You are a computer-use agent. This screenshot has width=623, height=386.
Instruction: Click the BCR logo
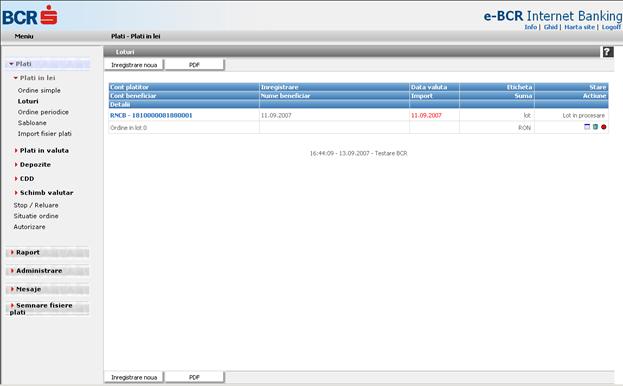[30, 16]
